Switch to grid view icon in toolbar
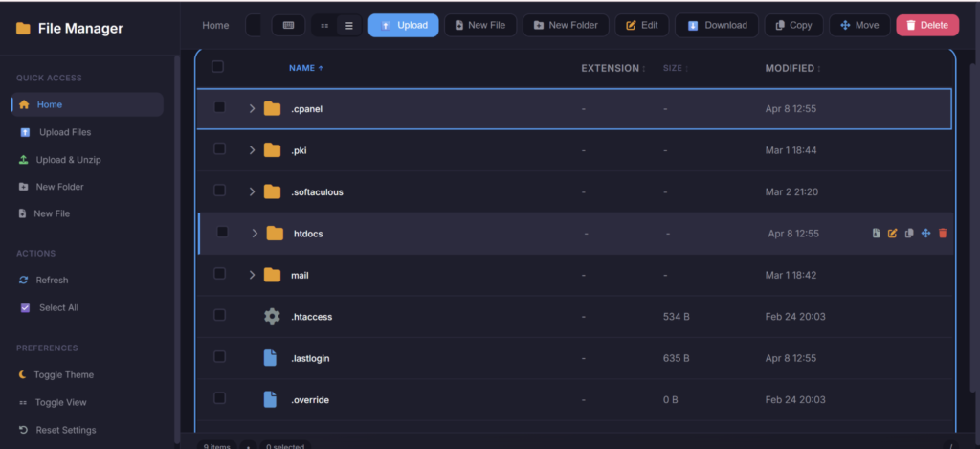This screenshot has height=449, width=980. point(324,26)
